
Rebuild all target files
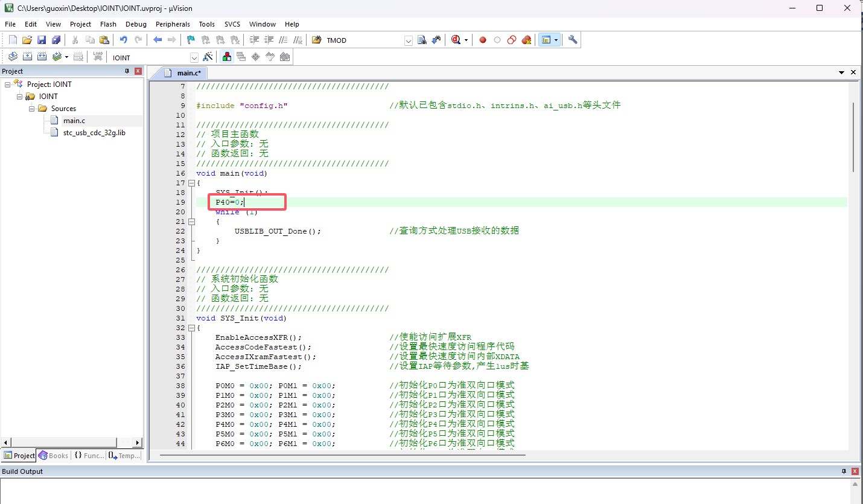[x=42, y=57]
